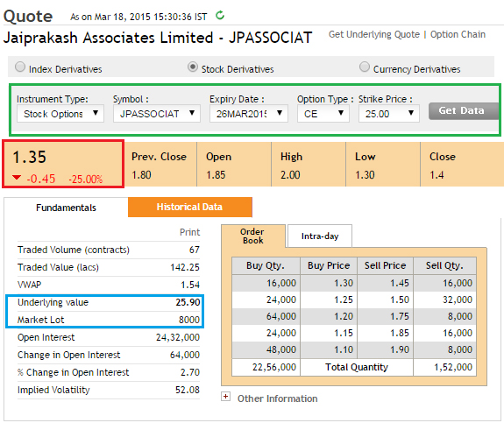
Task: Click Traded Value (lacs) value 142.25
Action: (x=185, y=267)
